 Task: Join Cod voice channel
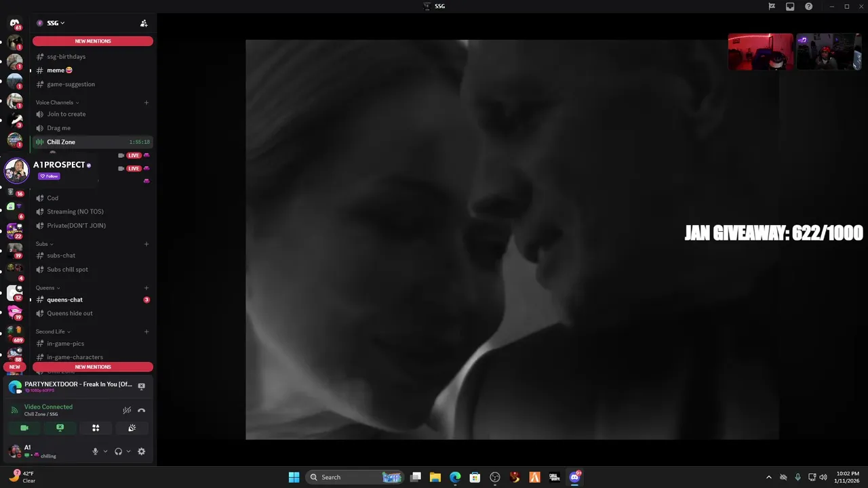(x=92, y=198)
